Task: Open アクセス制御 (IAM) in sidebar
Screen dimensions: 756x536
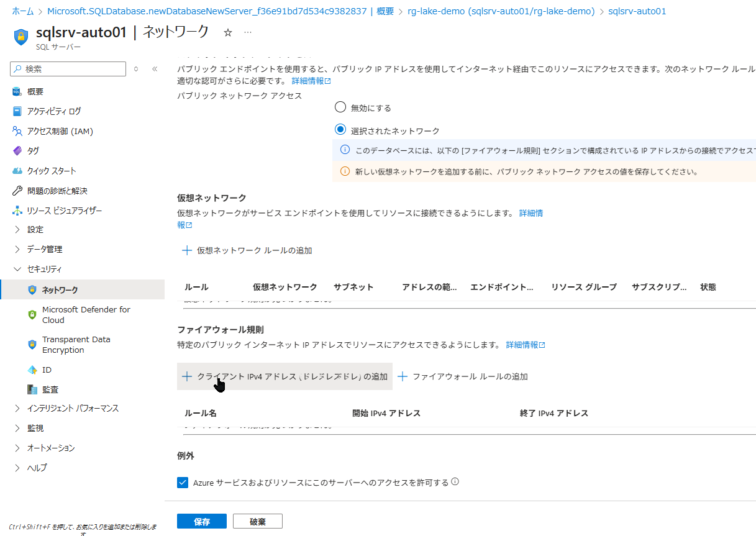Action: click(60, 131)
